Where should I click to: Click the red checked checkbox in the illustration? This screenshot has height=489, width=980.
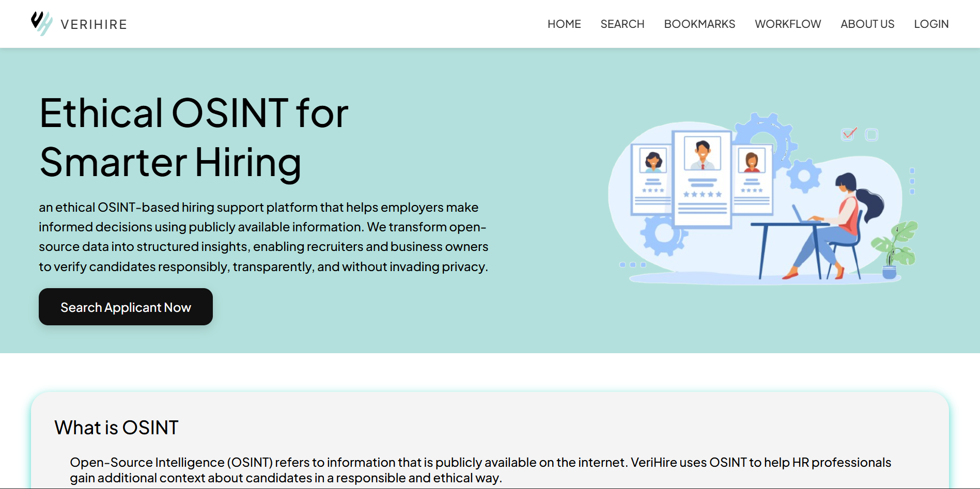pyautogui.click(x=848, y=134)
